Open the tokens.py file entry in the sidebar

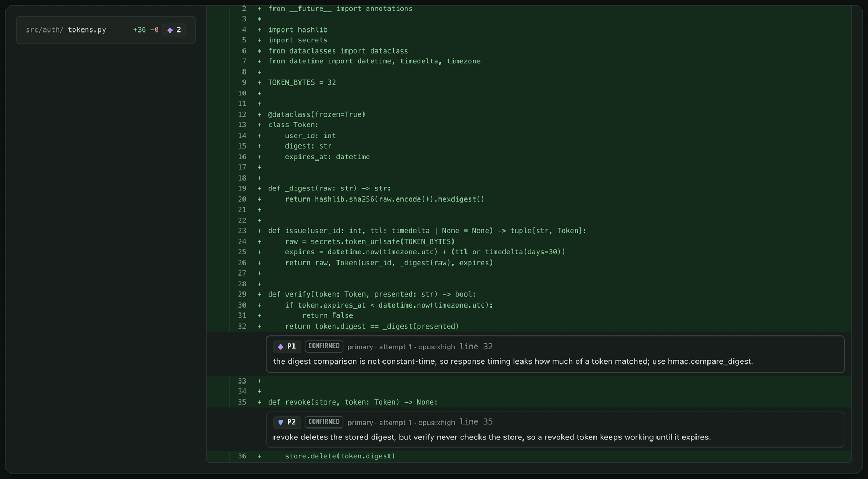[106, 30]
